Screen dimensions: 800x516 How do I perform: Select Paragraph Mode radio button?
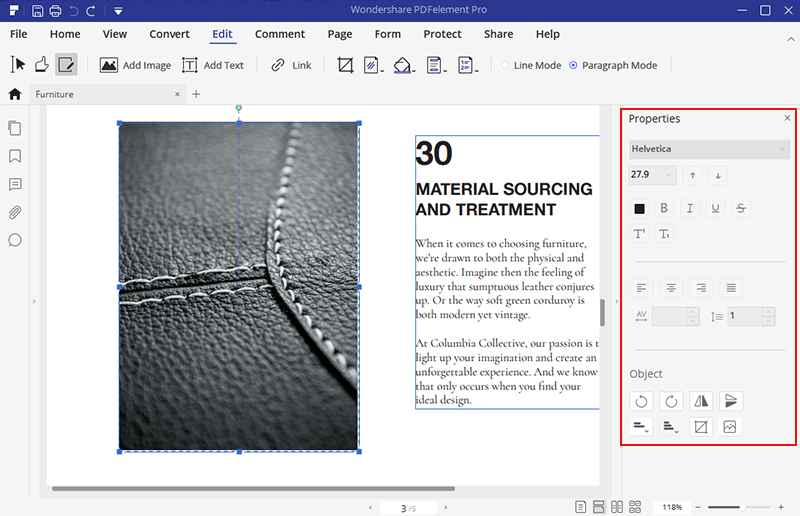coord(573,65)
